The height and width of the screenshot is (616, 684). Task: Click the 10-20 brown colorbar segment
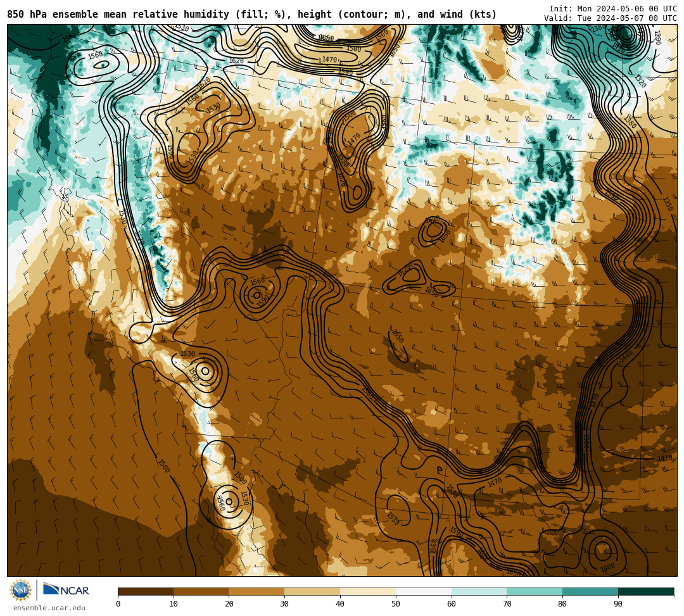point(201,591)
